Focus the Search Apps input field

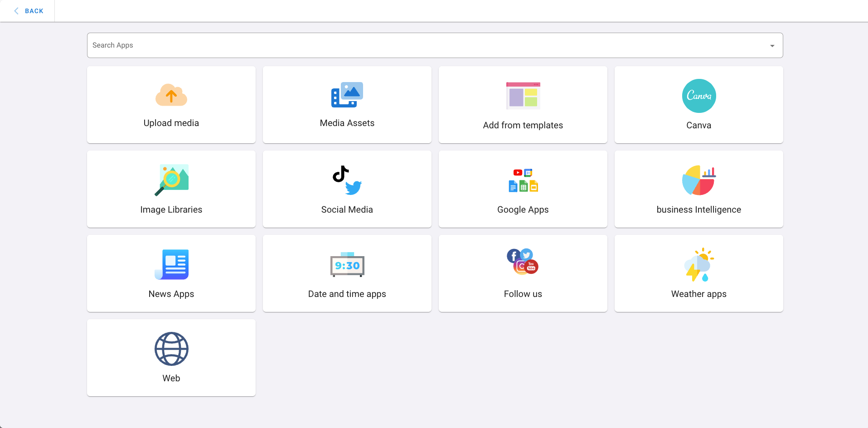click(435, 45)
